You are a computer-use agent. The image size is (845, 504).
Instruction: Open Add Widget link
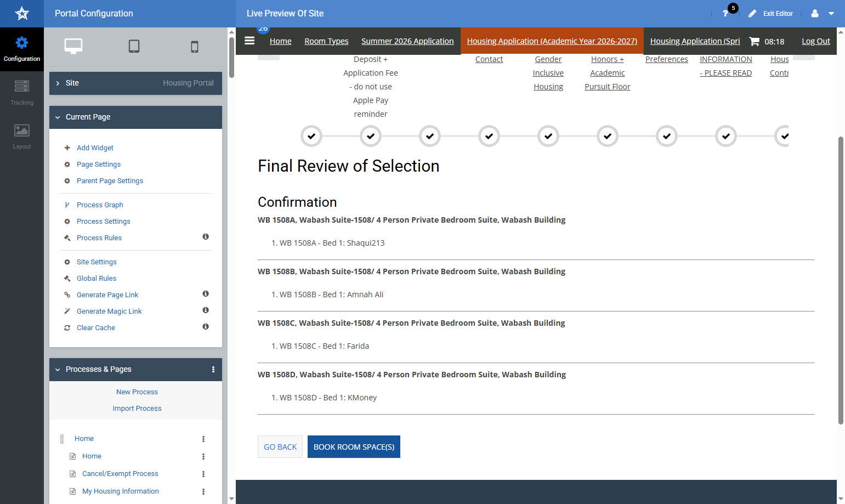(x=95, y=148)
